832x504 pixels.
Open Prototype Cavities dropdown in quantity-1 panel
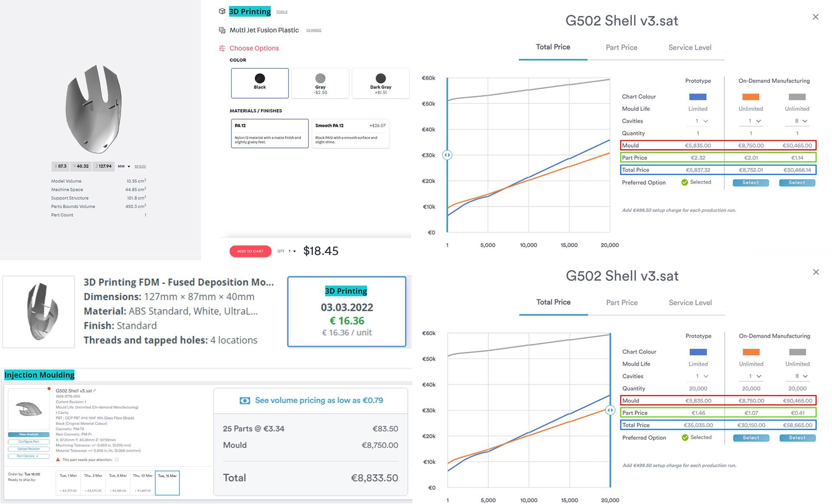coord(698,121)
